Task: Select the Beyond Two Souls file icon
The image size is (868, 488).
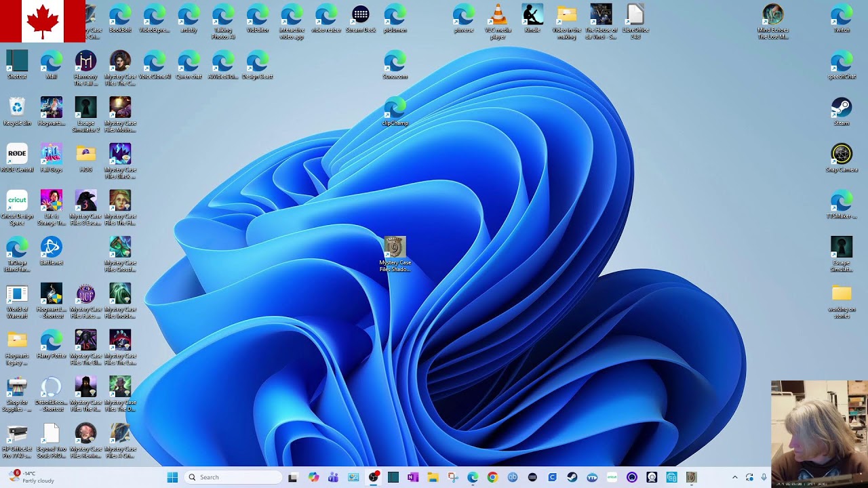Action: click(x=52, y=441)
